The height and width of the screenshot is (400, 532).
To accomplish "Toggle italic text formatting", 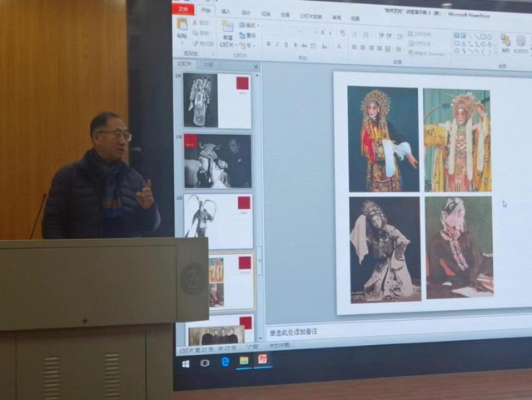I will (279, 44).
